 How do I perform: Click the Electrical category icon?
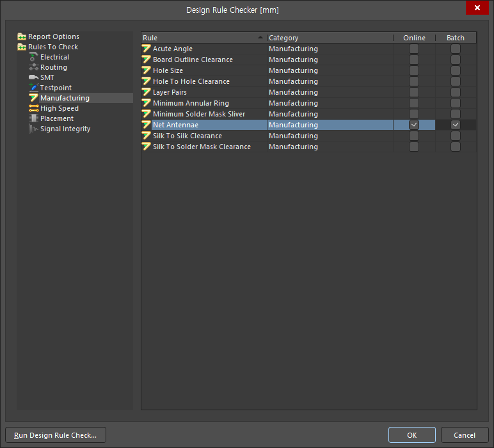[x=33, y=57]
